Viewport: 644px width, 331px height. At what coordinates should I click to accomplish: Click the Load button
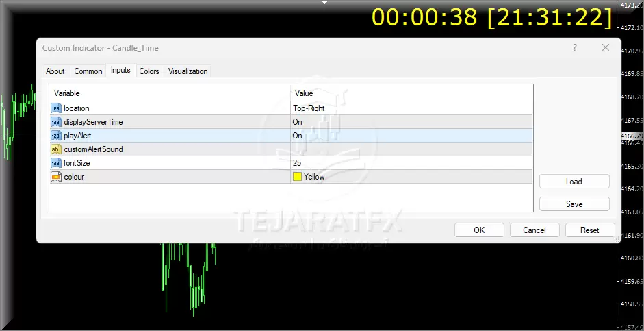pyautogui.click(x=574, y=182)
